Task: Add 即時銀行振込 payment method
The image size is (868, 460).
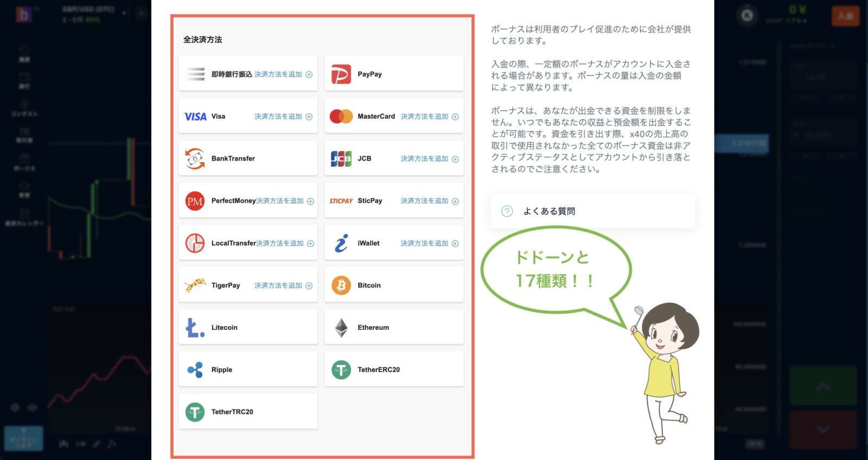Action: pyautogui.click(x=278, y=74)
